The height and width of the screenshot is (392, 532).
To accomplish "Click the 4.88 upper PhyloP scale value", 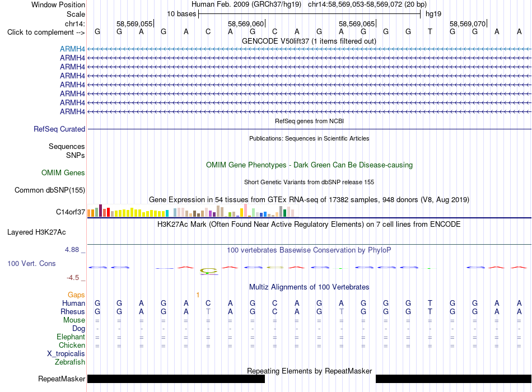I will [x=72, y=250].
